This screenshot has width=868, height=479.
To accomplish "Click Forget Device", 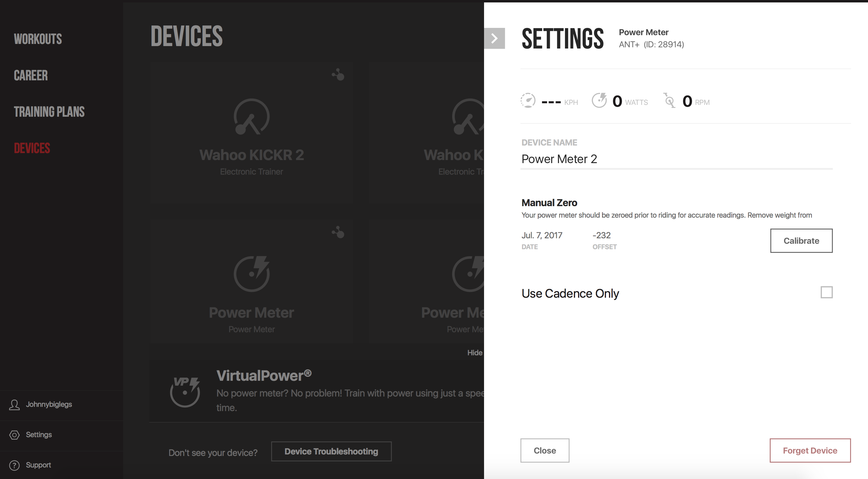I will [x=810, y=451].
